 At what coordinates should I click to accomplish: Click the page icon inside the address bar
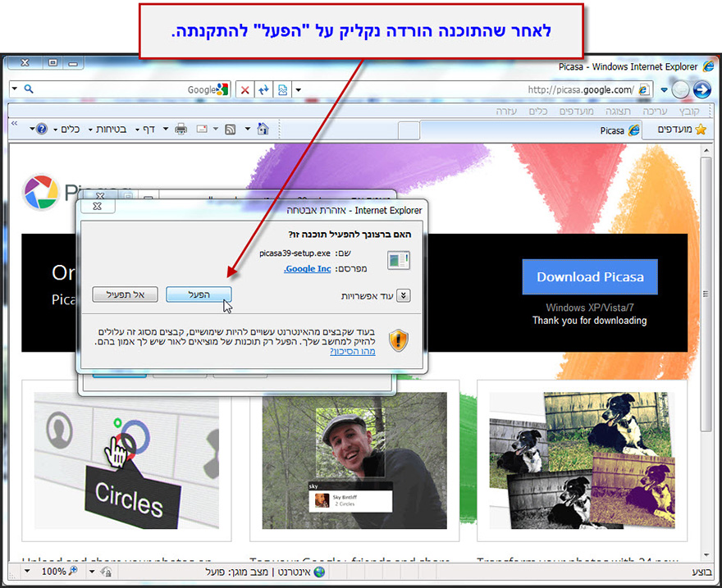pos(644,89)
